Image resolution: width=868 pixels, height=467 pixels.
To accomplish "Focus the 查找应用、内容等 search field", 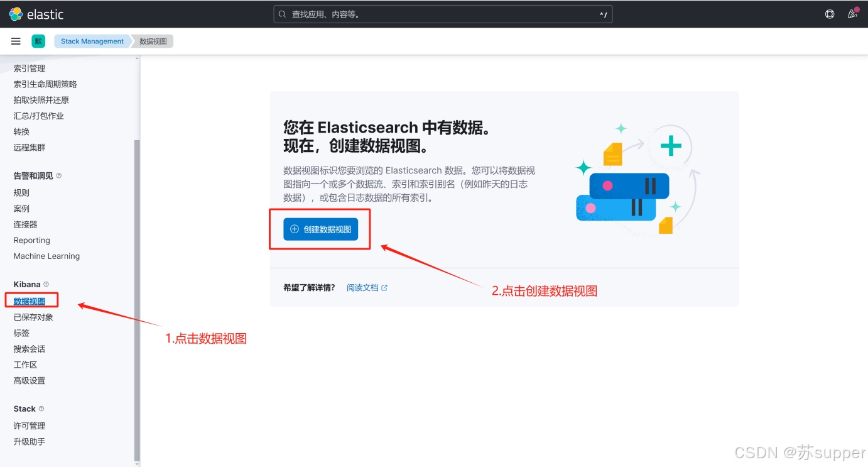I will (443, 14).
